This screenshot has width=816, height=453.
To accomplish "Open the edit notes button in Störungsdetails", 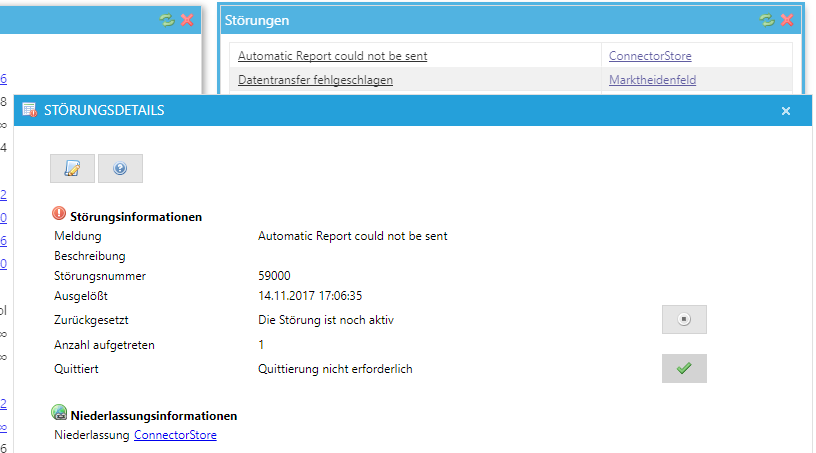I will click(72, 169).
